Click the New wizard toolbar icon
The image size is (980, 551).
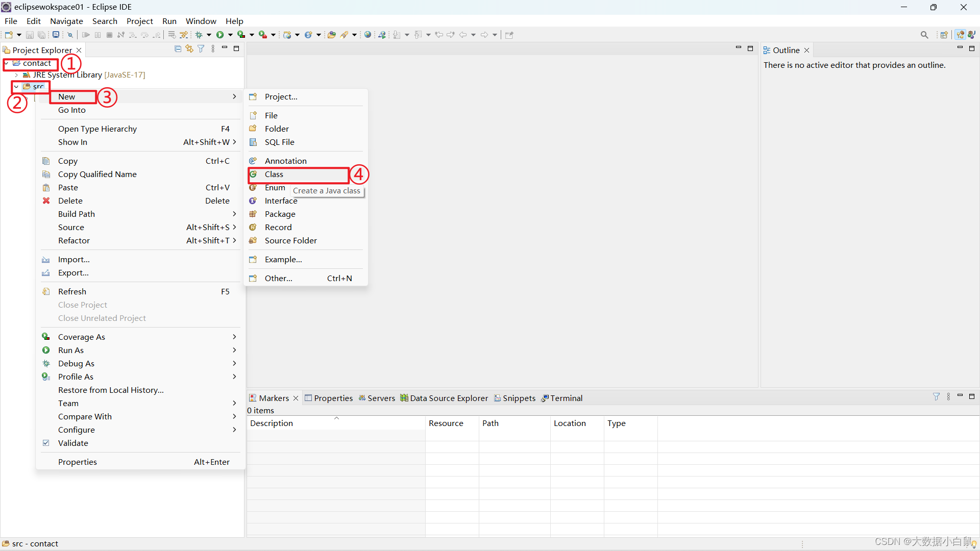(x=9, y=35)
